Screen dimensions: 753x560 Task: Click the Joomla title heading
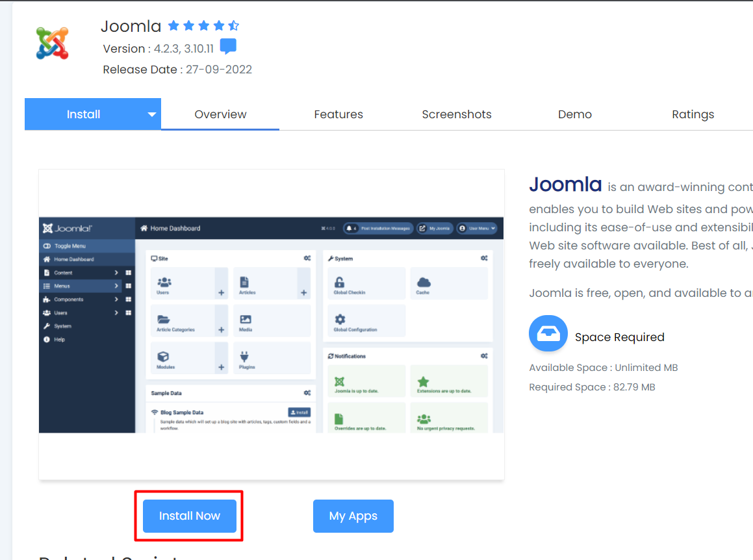131,26
